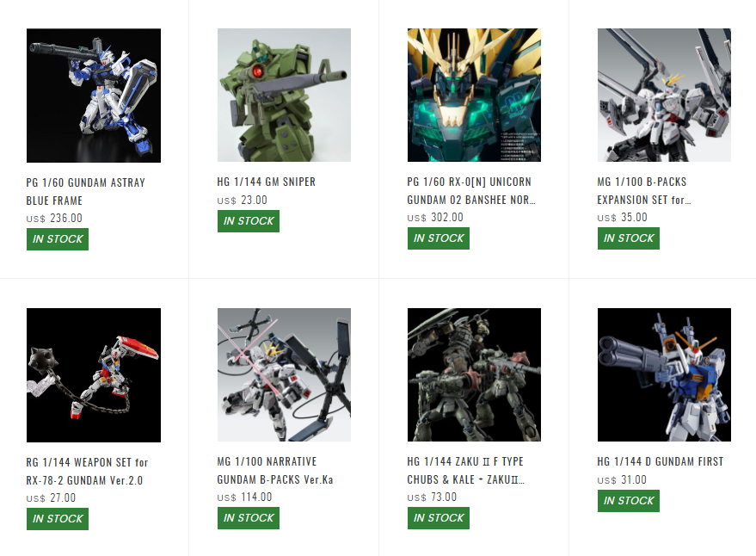Click the HG 1/144 GM Sniper product photo

[x=284, y=95]
